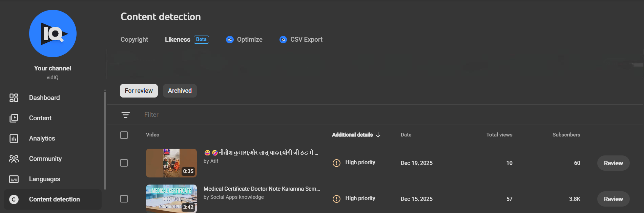Image resolution: width=644 pixels, height=213 pixels.
Task: Open the Hindi-titled video by Atif
Action: (x=261, y=153)
